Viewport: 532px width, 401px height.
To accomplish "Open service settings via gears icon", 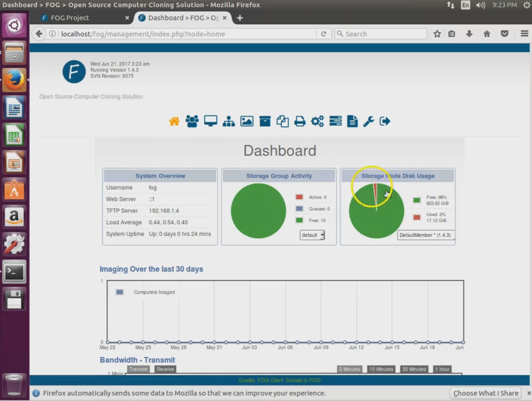I will click(x=317, y=121).
